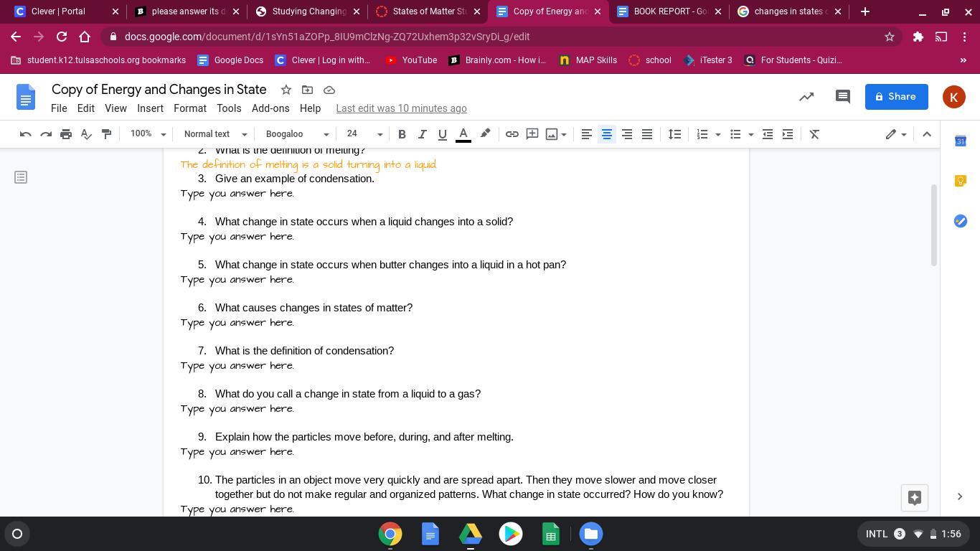Click the Undo icon in toolbar

(26, 134)
